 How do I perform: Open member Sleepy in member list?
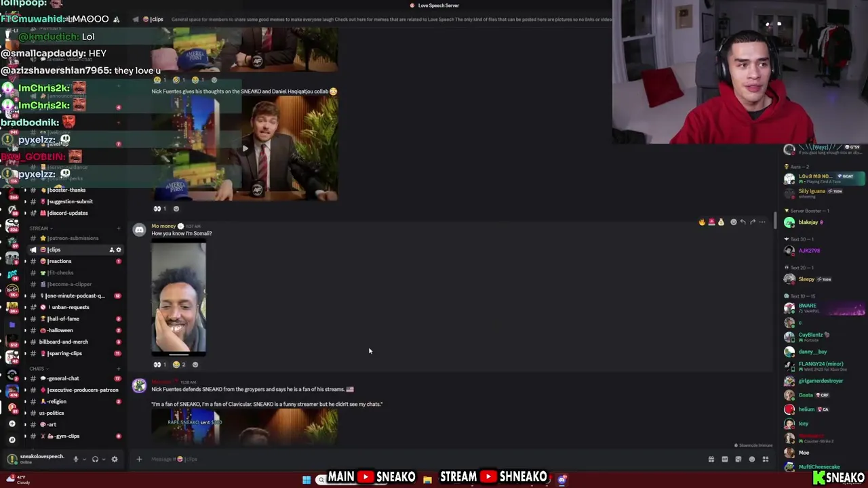tap(824, 279)
